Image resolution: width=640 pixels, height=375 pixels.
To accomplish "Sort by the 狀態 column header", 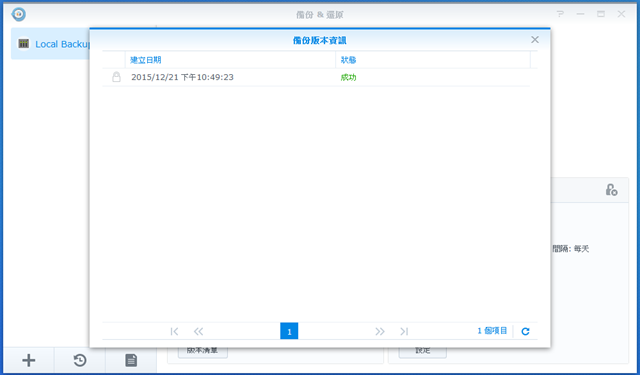I will [x=433, y=60].
